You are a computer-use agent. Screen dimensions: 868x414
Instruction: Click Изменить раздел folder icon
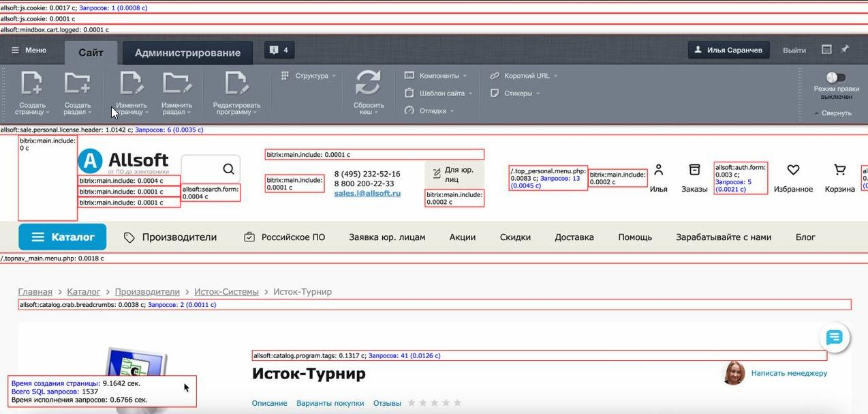[176, 83]
